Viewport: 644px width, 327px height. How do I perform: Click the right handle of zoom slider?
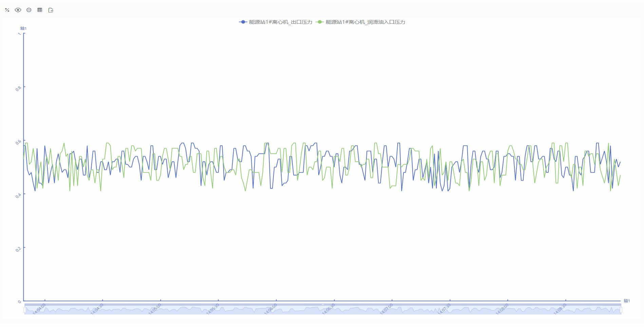coord(621,310)
